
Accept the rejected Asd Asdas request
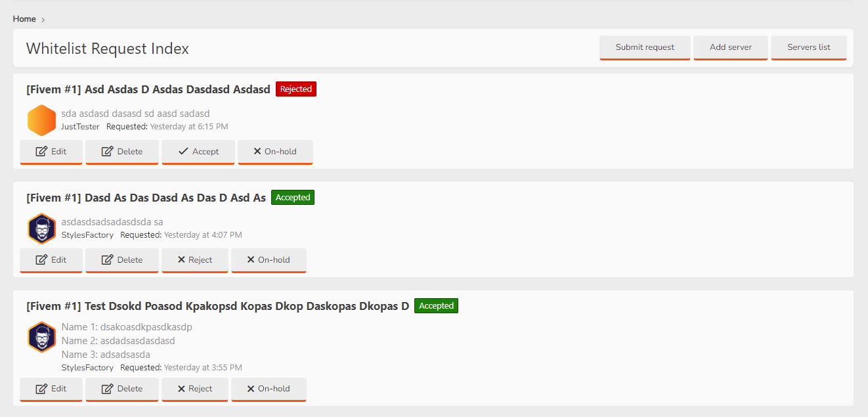click(x=198, y=152)
